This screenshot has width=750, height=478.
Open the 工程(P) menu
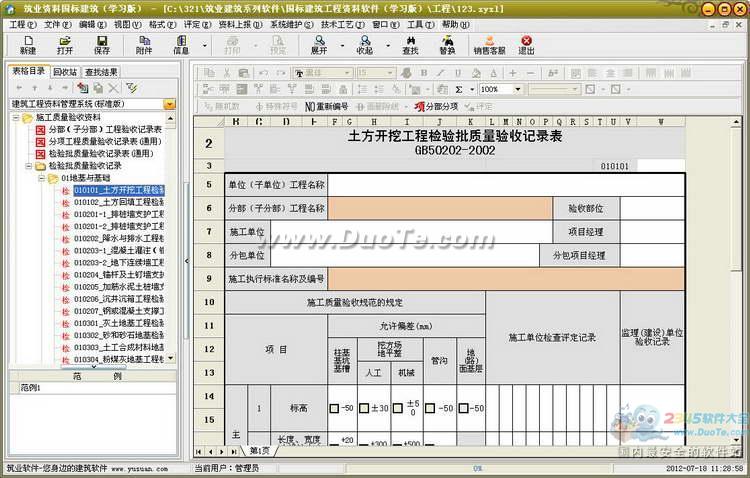coord(22,24)
